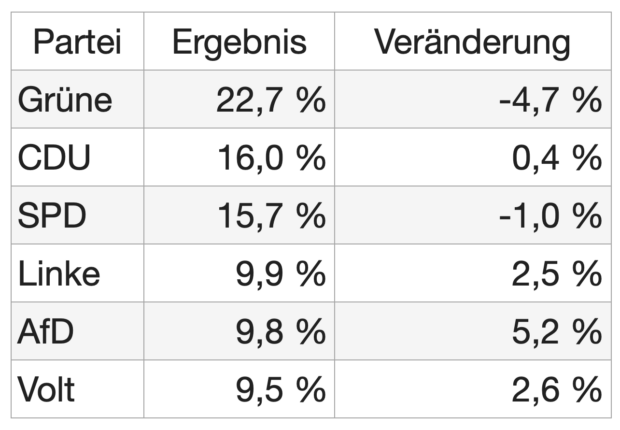Click the 22,7 % result cell
The height and width of the screenshot is (430, 620).
click(x=270, y=100)
